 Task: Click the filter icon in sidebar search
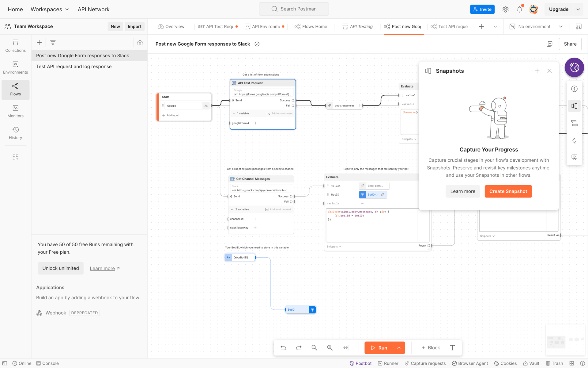tap(53, 42)
